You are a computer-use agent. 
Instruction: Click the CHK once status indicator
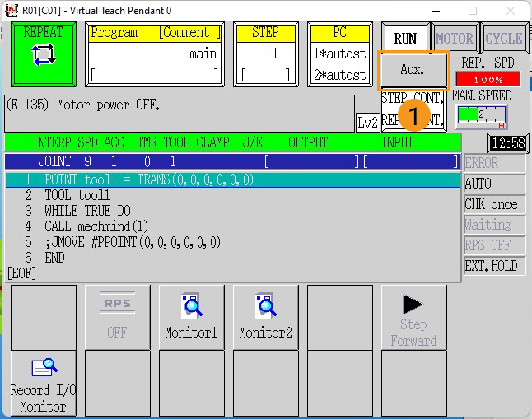pyautogui.click(x=494, y=204)
